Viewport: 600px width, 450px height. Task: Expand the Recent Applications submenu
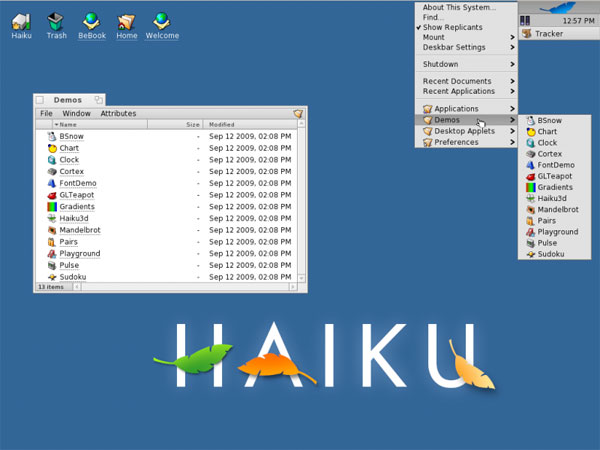[x=466, y=91]
